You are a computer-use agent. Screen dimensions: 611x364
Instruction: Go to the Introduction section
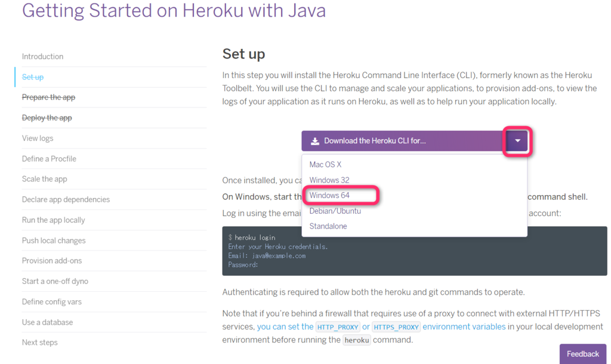pos(42,57)
